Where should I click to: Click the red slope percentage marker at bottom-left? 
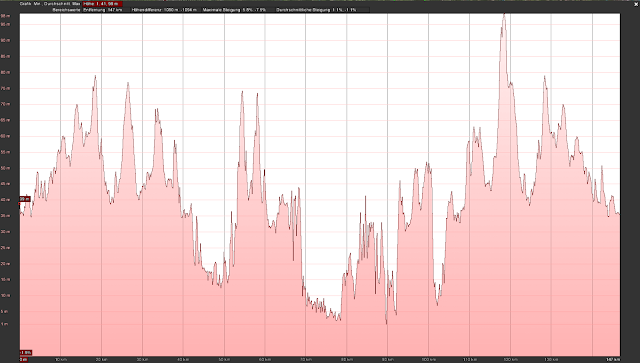25,352
